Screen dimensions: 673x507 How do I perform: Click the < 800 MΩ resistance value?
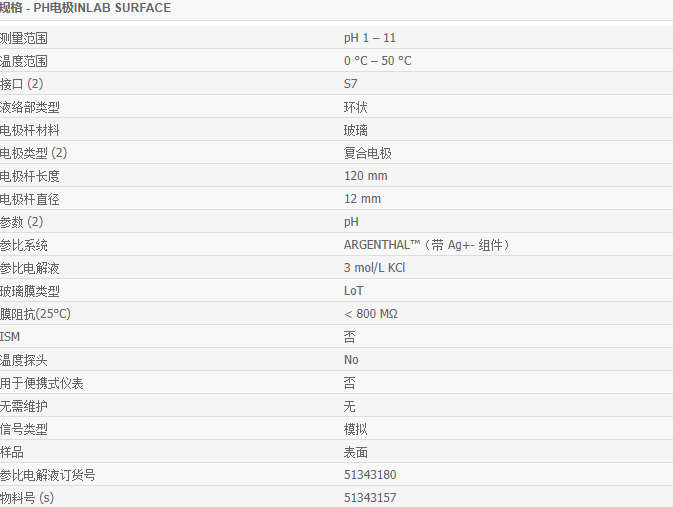[x=370, y=314]
